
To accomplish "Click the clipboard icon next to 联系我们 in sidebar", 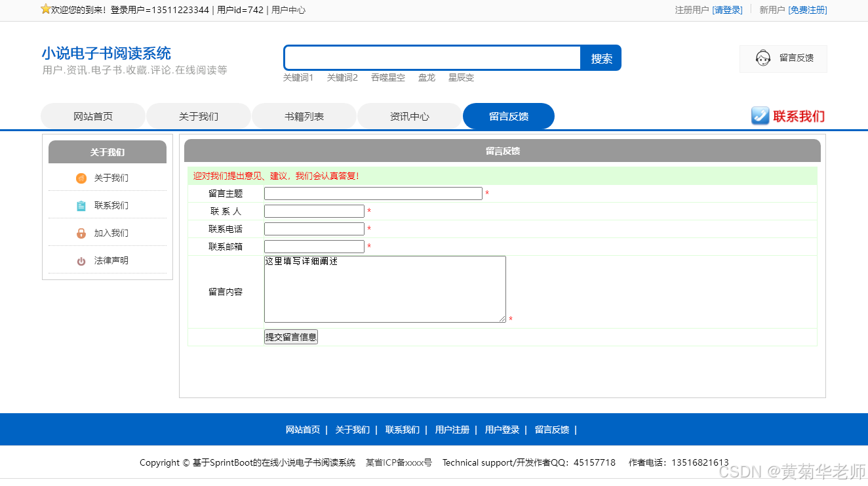I will [x=81, y=206].
